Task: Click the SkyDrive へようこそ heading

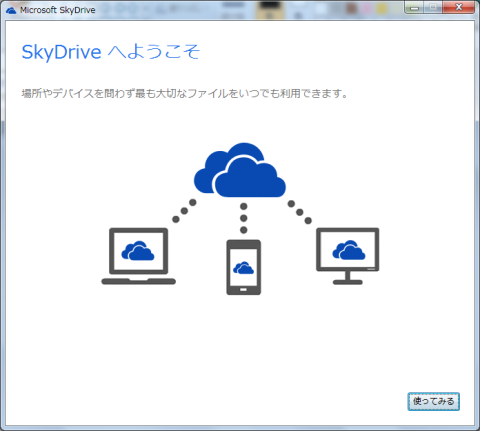Action: (x=111, y=52)
